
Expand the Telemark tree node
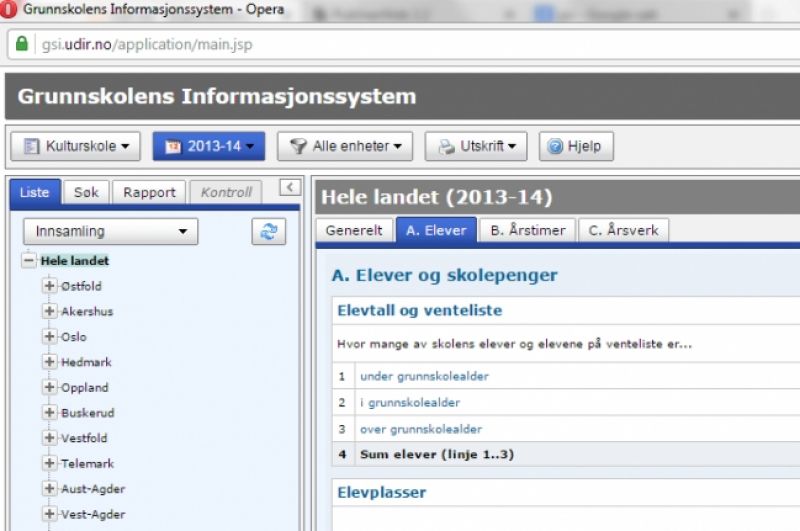point(49,464)
